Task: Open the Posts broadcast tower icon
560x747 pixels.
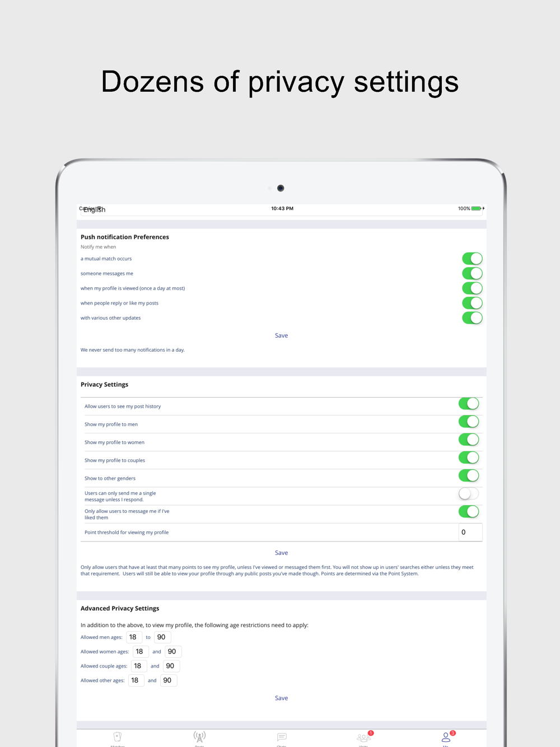Action: pyautogui.click(x=199, y=737)
